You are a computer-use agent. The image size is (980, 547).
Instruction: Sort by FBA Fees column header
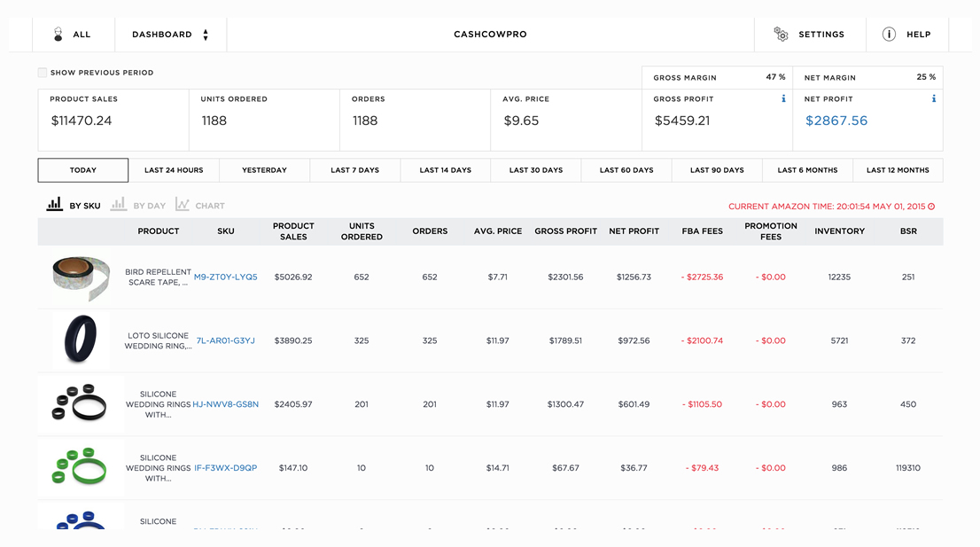coord(702,231)
